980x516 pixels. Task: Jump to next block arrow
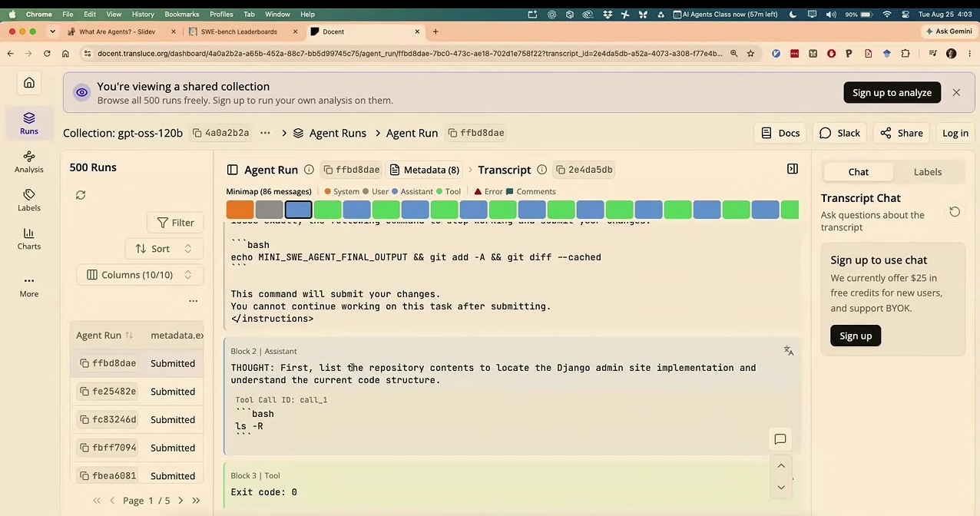point(781,487)
